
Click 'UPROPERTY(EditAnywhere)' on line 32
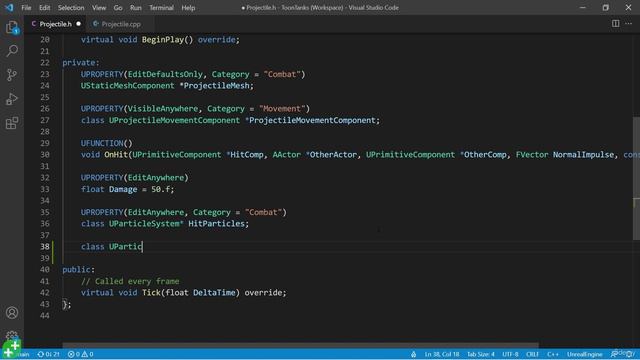click(x=135, y=178)
